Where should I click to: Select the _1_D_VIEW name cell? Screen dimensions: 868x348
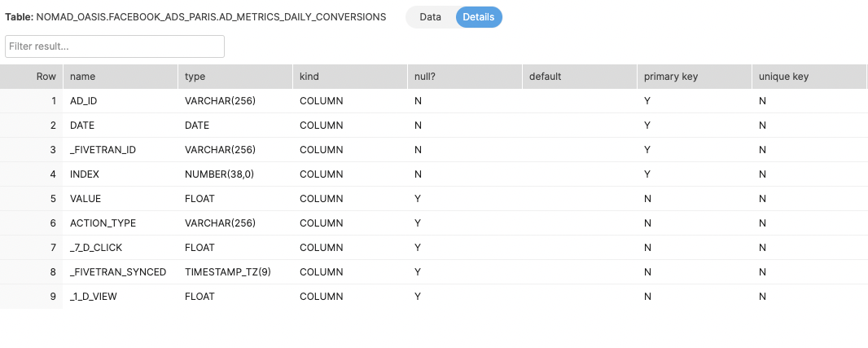tap(94, 297)
